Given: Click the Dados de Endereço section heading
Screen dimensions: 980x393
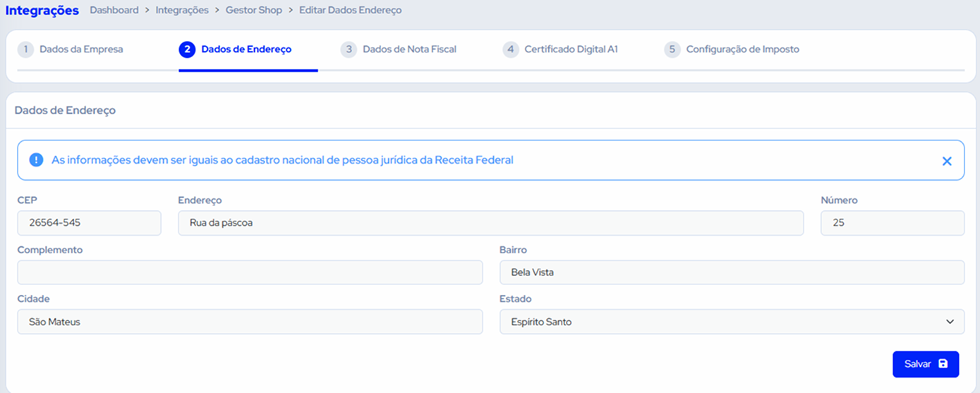Looking at the screenshot, I should 65,111.
